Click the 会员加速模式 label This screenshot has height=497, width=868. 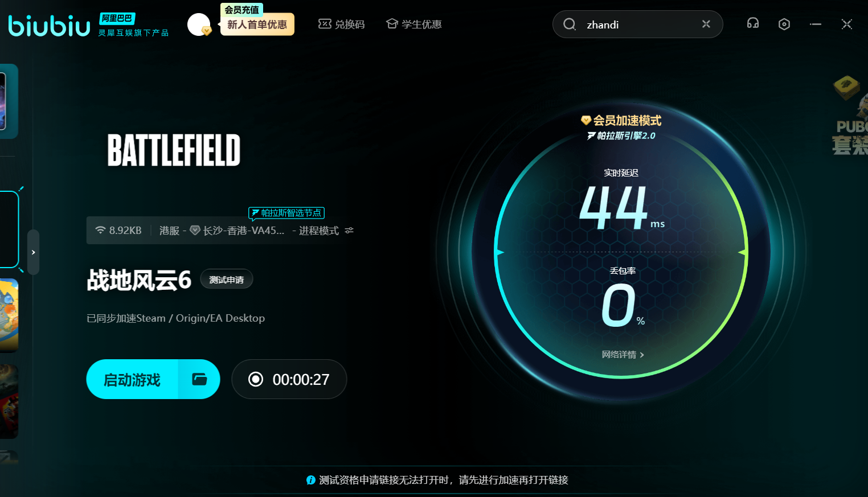click(621, 120)
